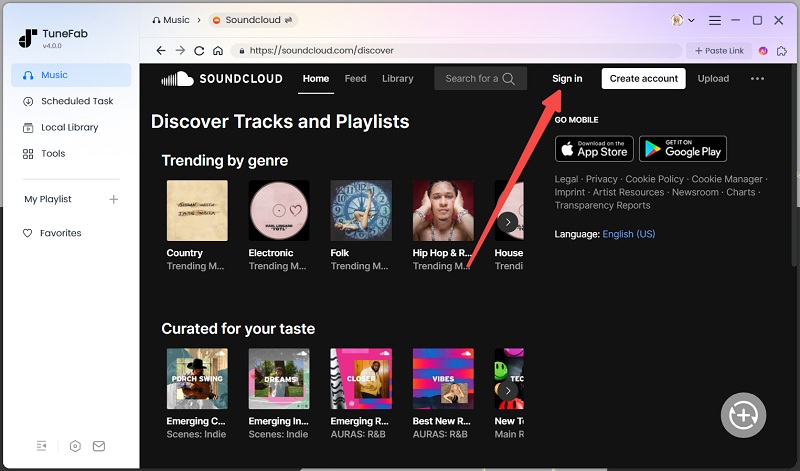Click the Create account button
Viewport: 800px width, 471px height.
pos(643,79)
